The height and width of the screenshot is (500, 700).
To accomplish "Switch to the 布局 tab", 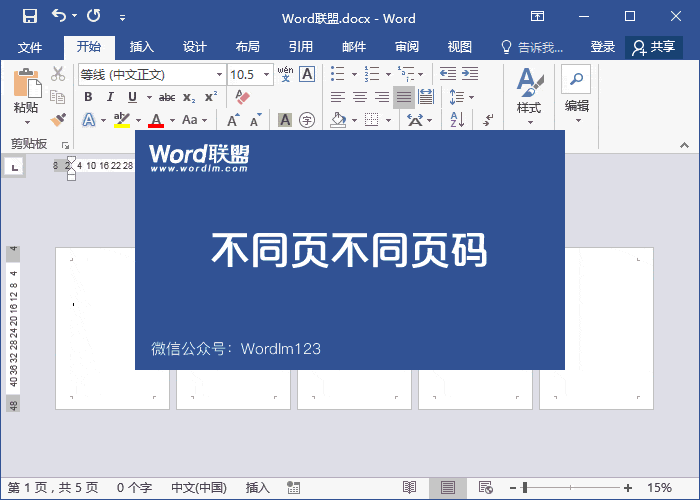I will [248, 46].
